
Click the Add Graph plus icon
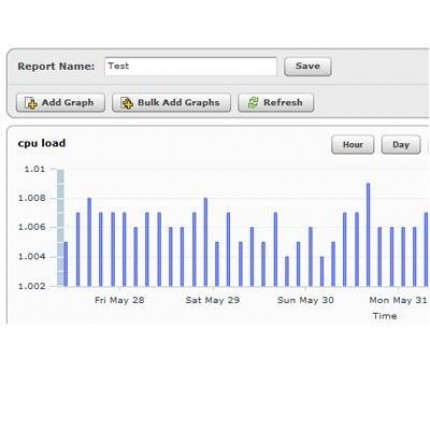point(31,103)
